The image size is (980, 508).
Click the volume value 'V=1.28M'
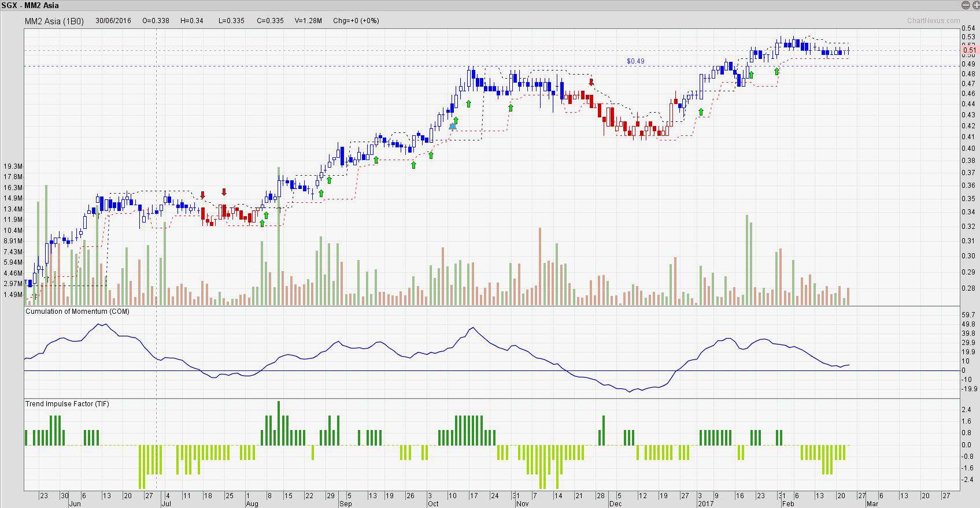click(x=308, y=21)
